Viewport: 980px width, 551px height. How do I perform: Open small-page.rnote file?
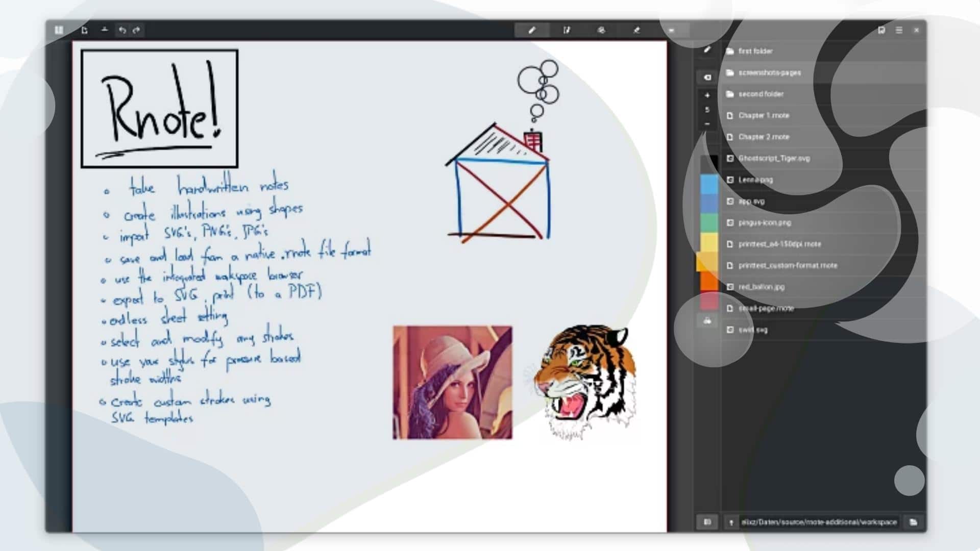824,308
